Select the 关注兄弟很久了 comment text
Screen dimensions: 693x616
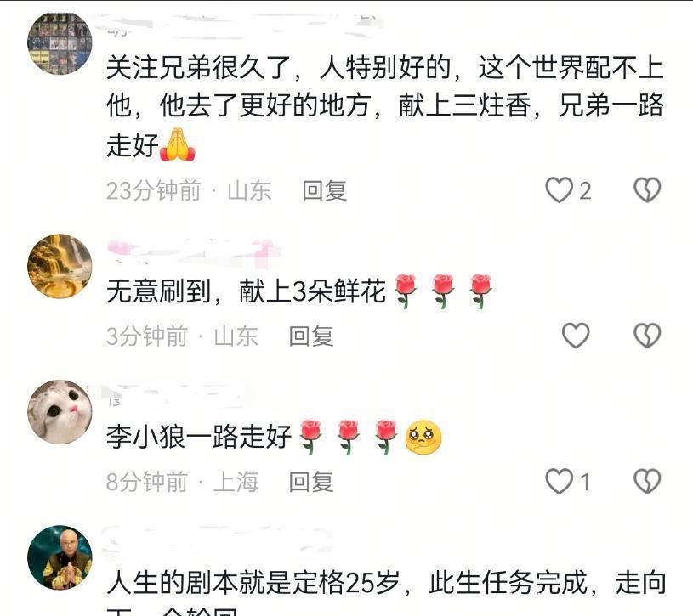coord(384,106)
